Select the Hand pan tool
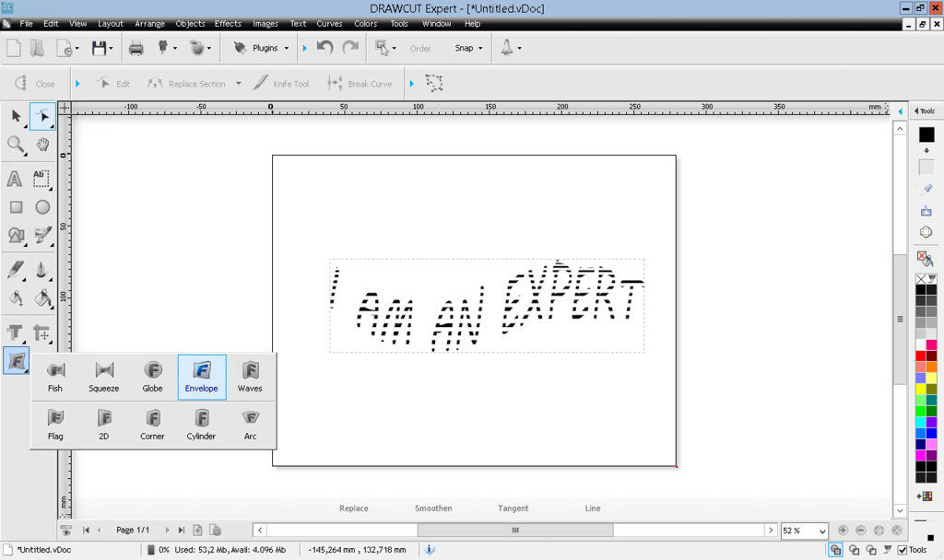Viewport: 944px width, 560px height. pos(42,144)
